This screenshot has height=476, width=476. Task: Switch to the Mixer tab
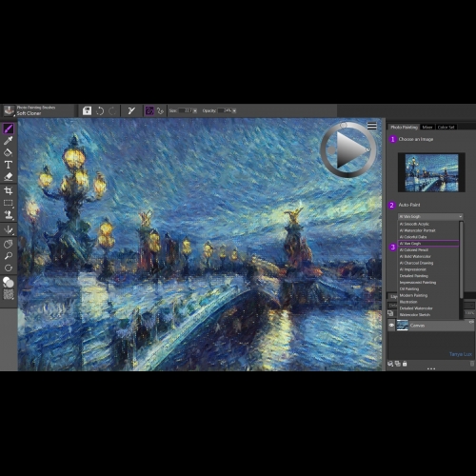click(427, 127)
